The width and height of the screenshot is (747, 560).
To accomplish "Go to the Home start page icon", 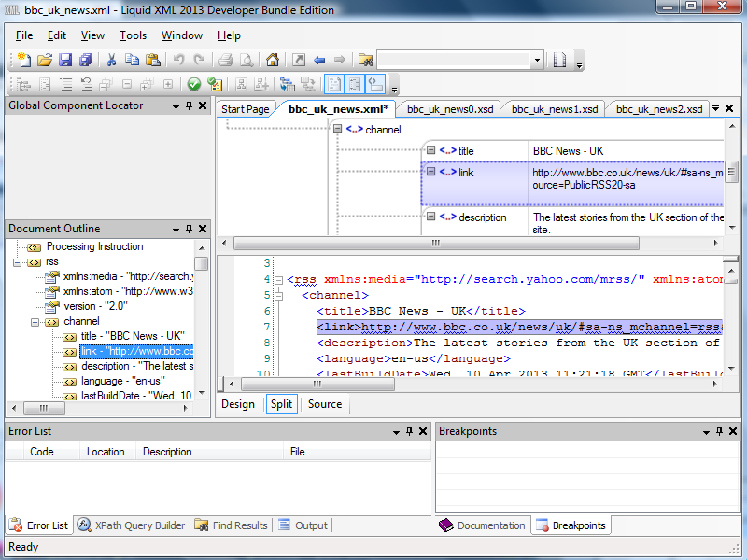I will [x=273, y=60].
